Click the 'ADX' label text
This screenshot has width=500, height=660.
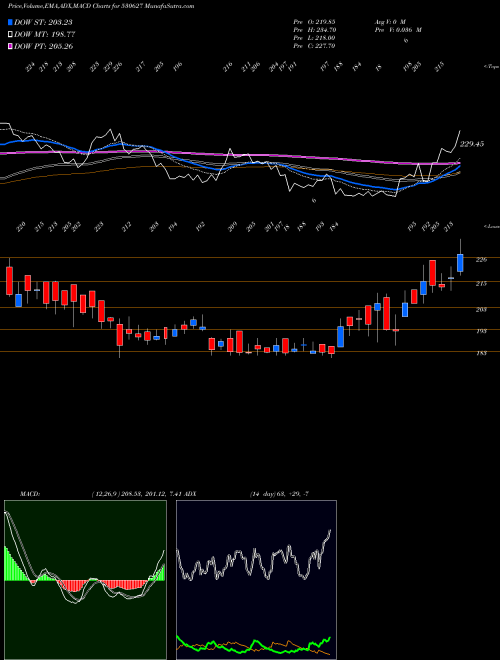(x=189, y=493)
